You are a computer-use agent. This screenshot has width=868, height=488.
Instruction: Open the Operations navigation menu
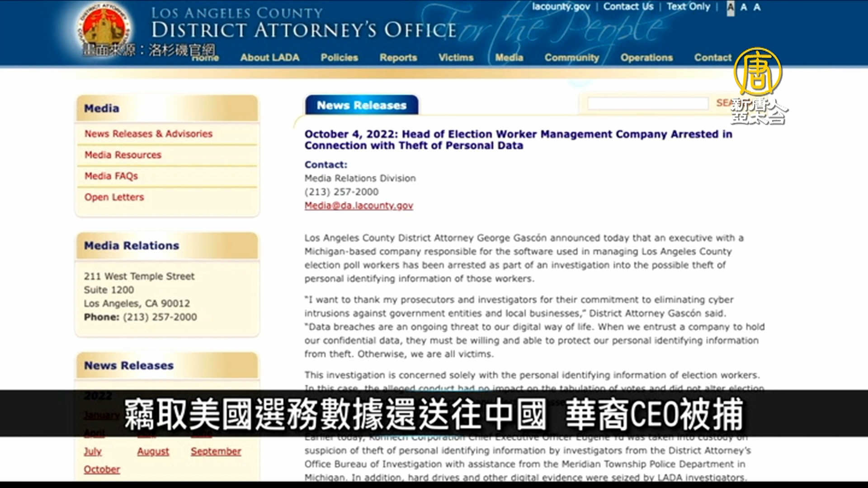tap(646, 57)
